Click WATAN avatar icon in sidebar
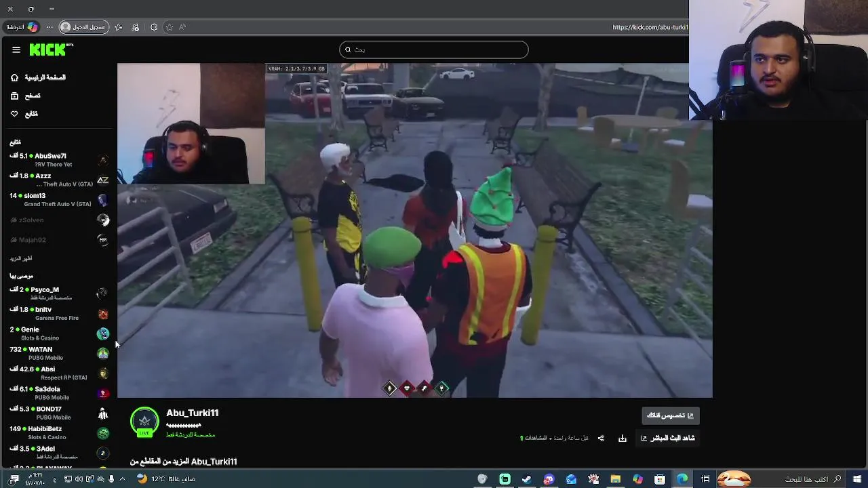The height and width of the screenshot is (488, 868). click(103, 353)
